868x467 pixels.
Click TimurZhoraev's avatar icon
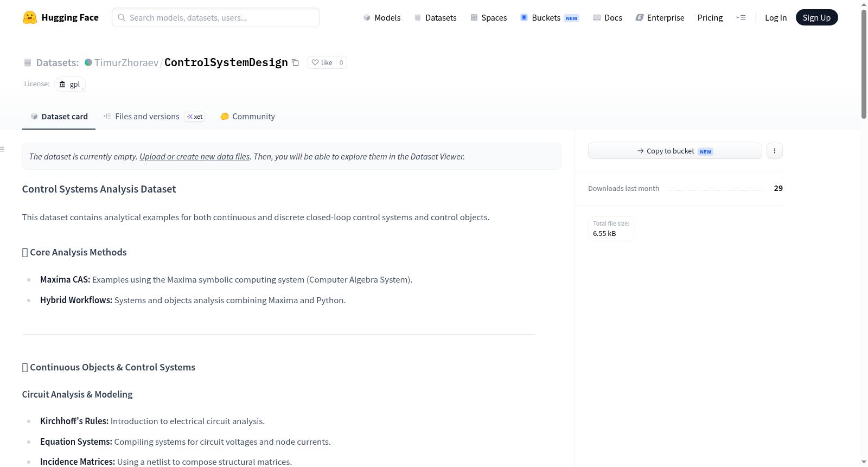(x=88, y=62)
